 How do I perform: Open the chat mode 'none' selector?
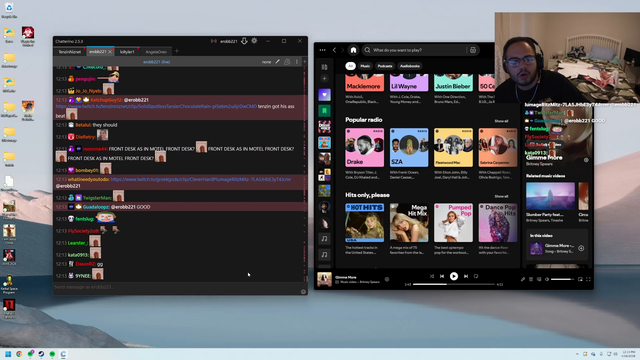266,62
